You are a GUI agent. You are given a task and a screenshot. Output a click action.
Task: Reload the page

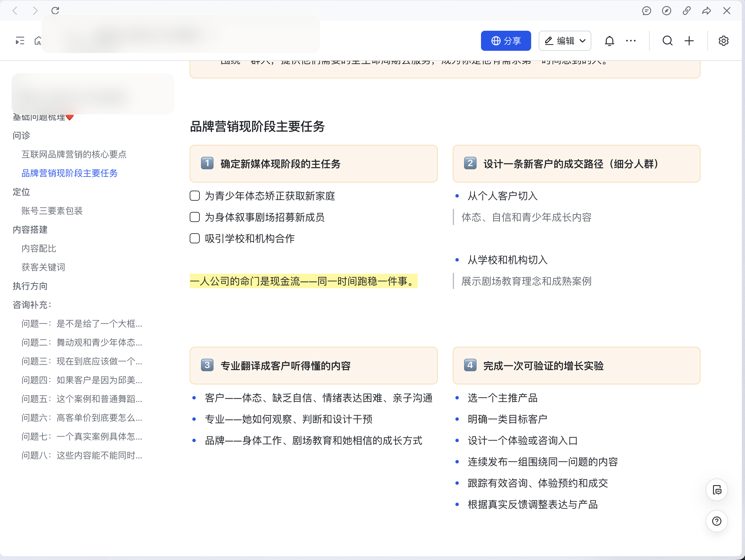[55, 11]
